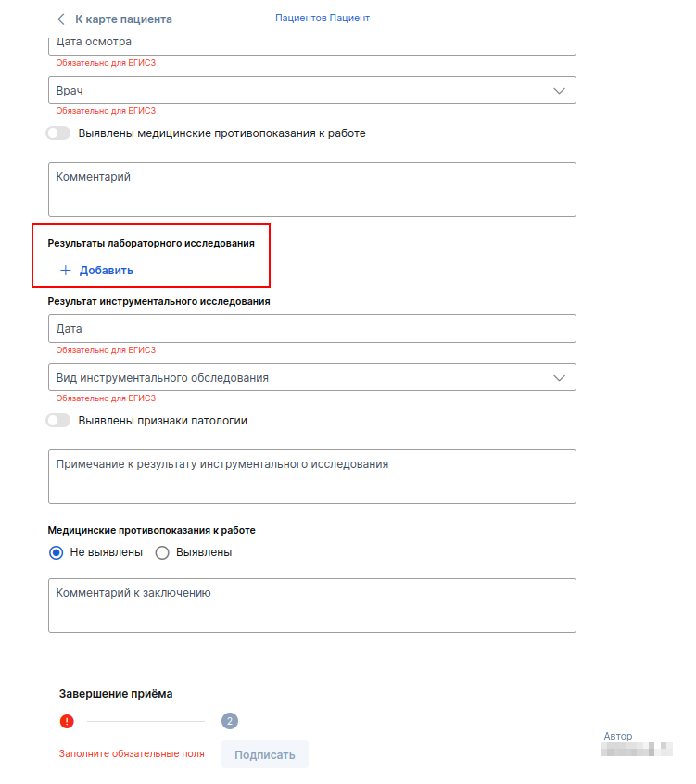Click the back arrow to patient card
The width and height of the screenshot is (696, 784).
61,19
